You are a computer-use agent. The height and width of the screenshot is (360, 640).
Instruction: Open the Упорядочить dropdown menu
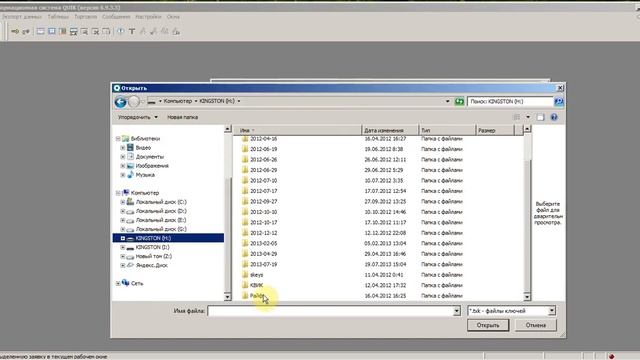coord(138,117)
